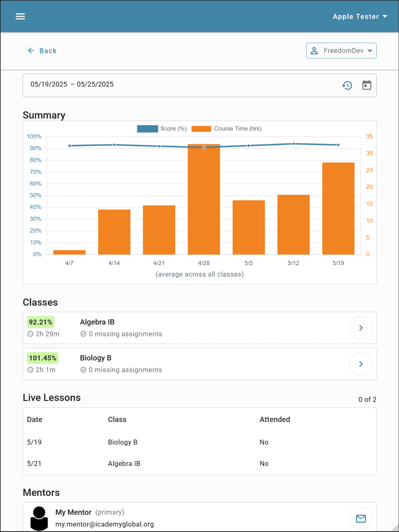Open Algebra IB class details chevron
The image size is (399, 532).
pos(360,328)
